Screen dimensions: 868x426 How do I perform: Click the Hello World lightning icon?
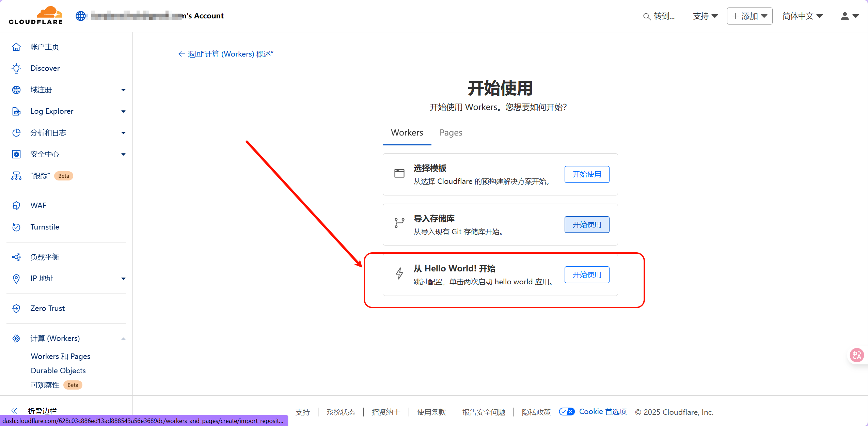click(399, 273)
